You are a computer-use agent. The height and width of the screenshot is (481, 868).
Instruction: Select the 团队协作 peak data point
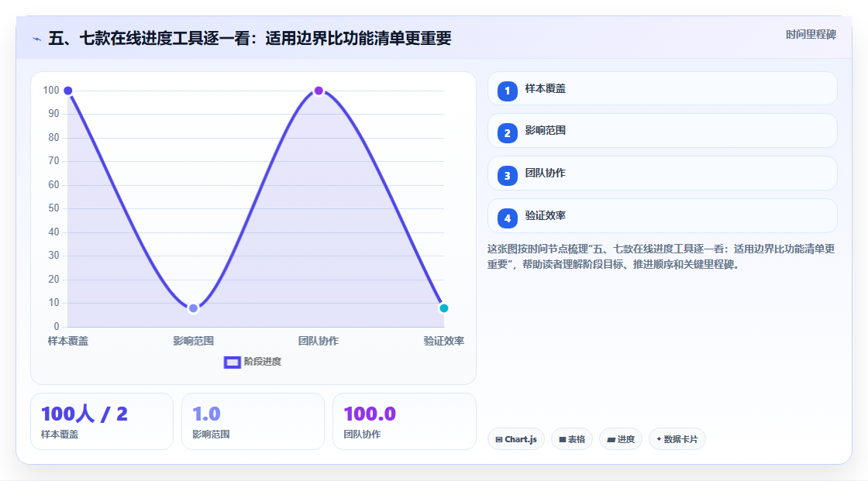319,91
